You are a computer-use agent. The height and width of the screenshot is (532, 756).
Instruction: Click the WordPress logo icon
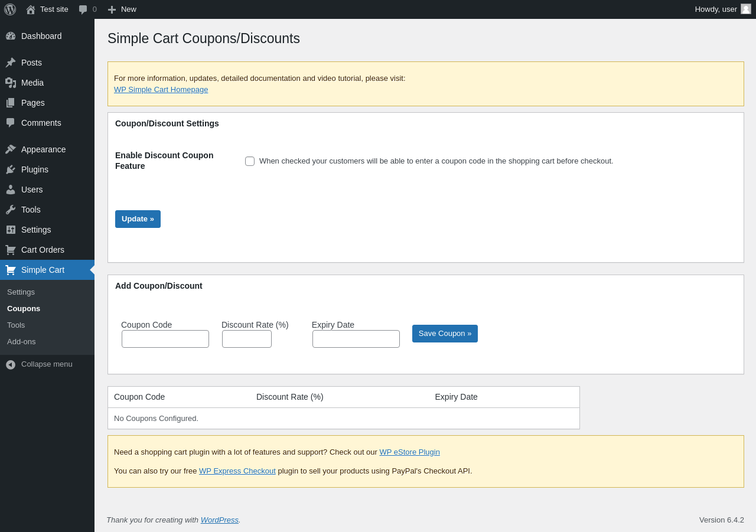(x=10, y=9)
